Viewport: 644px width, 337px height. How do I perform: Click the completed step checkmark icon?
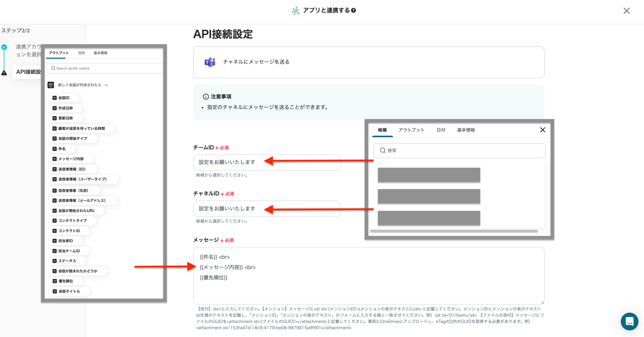(x=4, y=47)
